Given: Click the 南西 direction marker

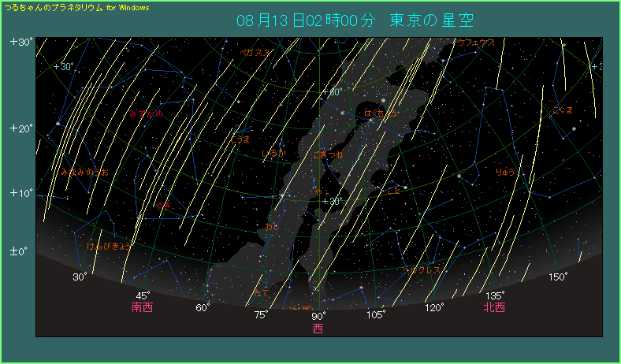Looking at the screenshot, I should pos(143,307).
